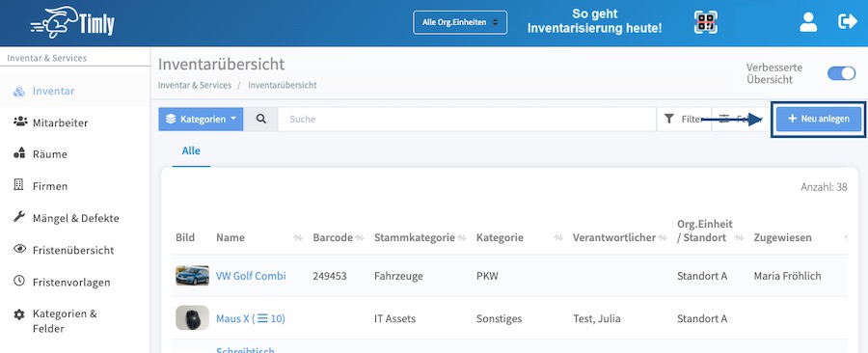Click the Mängel & Defekte wrench icon
868x353 pixels.
click(x=19, y=217)
